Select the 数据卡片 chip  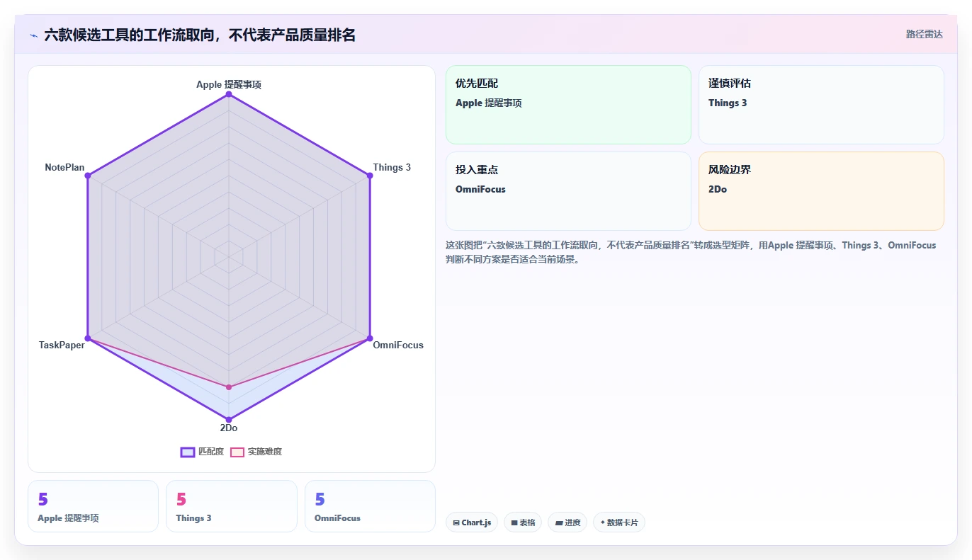click(619, 522)
